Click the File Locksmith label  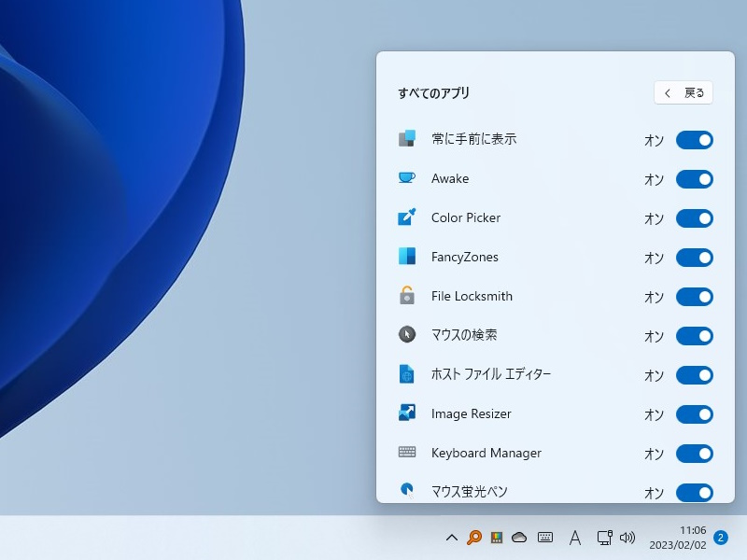pos(472,296)
